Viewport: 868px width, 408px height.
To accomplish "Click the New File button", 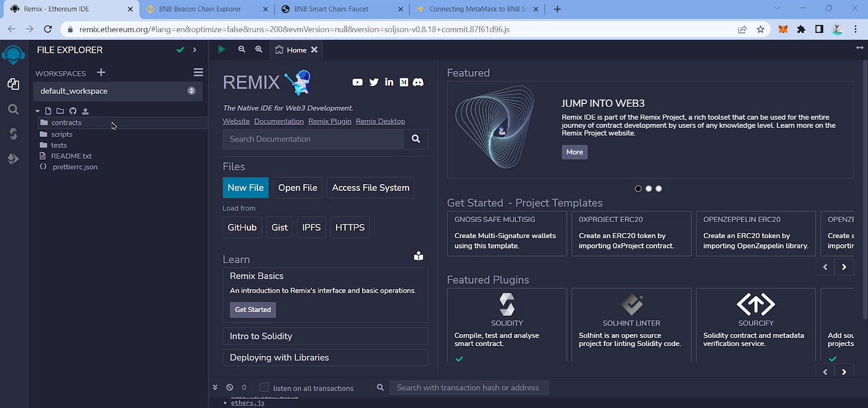I will pyautogui.click(x=246, y=188).
